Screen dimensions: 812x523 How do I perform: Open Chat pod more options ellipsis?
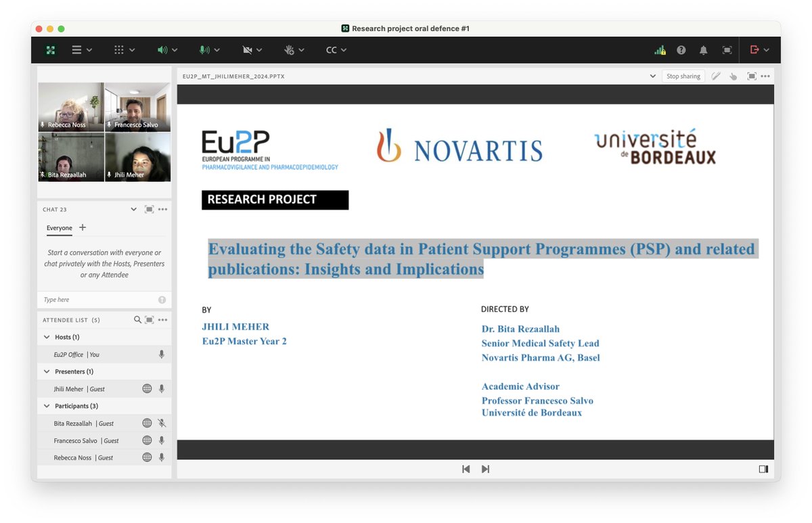(x=162, y=210)
